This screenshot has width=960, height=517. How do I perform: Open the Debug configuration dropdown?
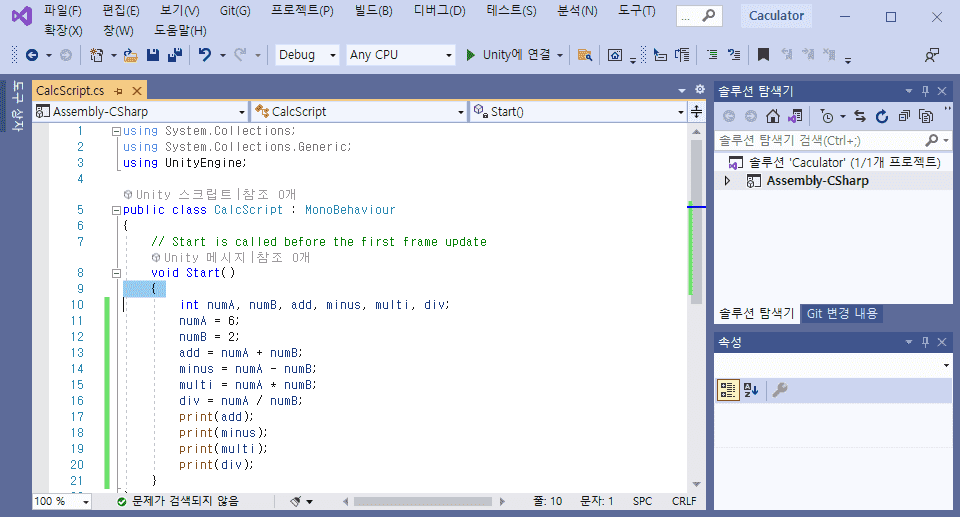click(x=308, y=55)
